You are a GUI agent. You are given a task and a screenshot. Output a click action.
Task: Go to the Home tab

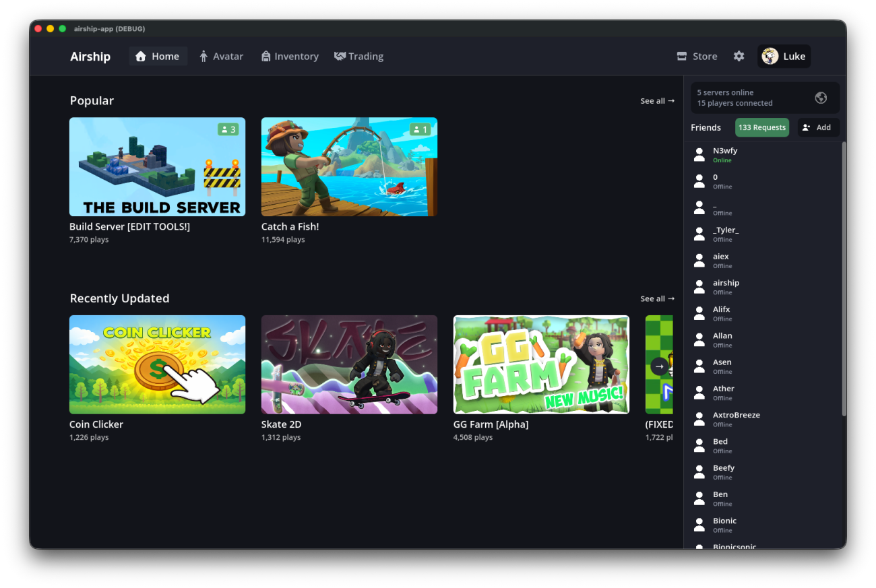coord(158,57)
